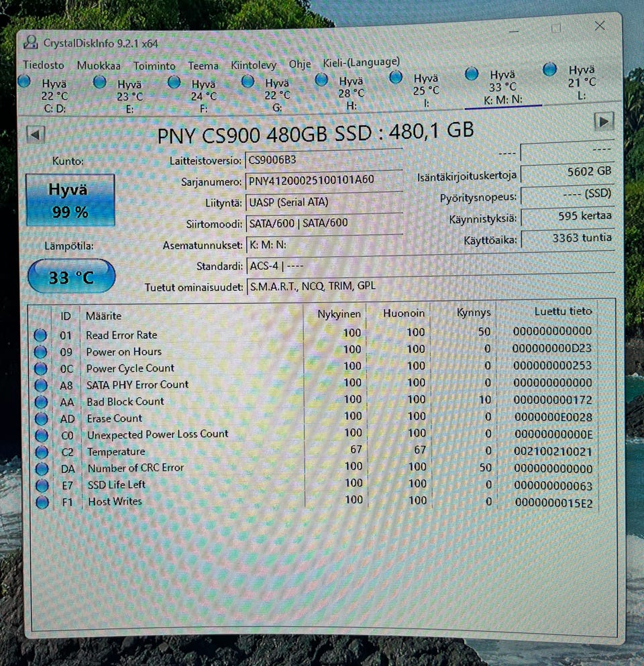644x666 pixels.
Task: Select the Number of CRC Error row text
Action: coord(136,467)
